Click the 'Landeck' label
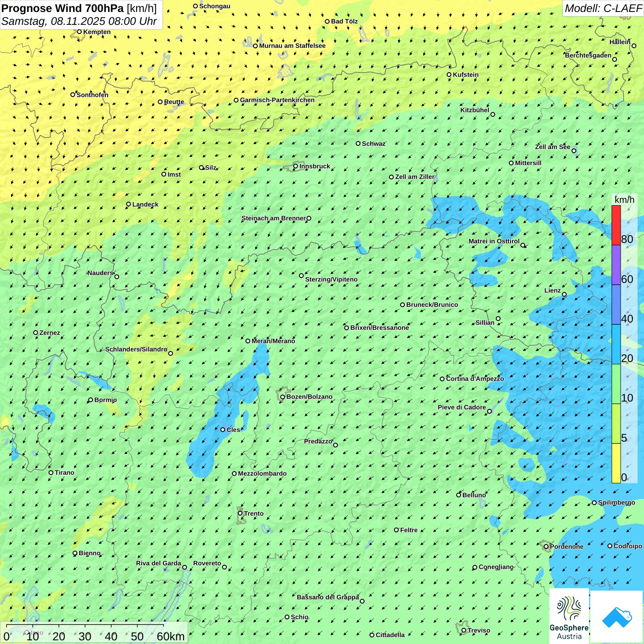 145,204
